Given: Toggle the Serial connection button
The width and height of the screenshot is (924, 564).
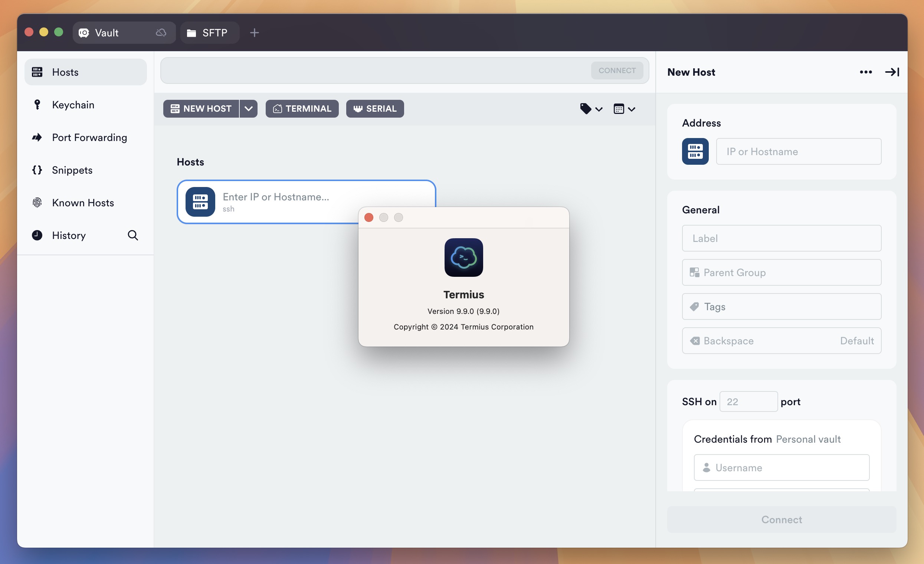Looking at the screenshot, I should (x=375, y=108).
